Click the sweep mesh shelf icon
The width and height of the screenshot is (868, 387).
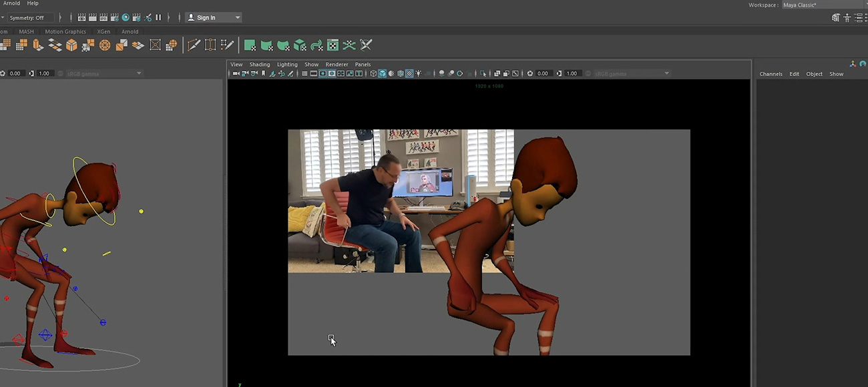(316, 45)
